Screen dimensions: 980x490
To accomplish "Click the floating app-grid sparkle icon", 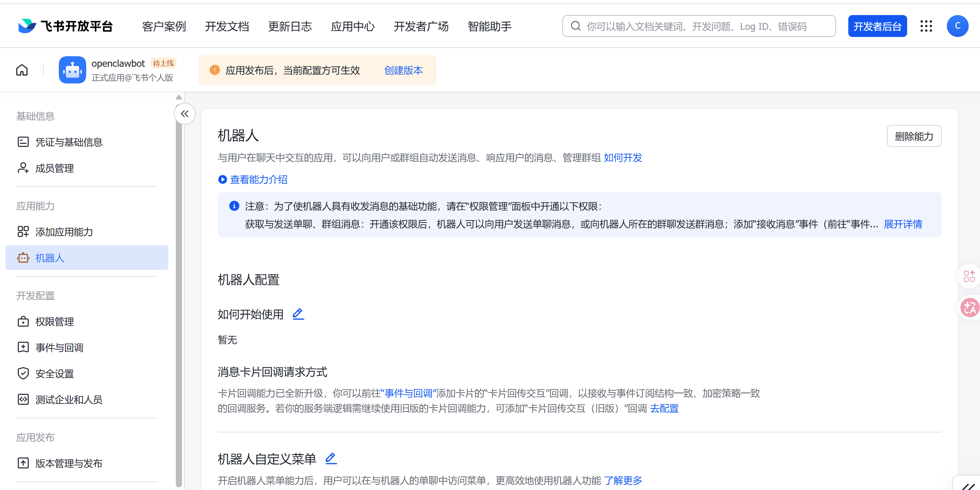I will pos(969,276).
